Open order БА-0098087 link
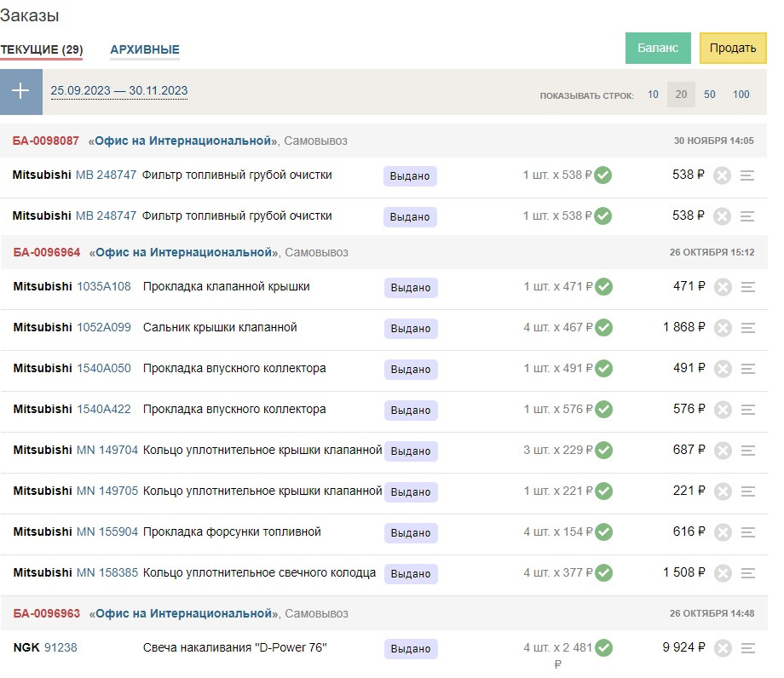This screenshot has width=784, height=678. pyautogui.click(x=45, y=141)
